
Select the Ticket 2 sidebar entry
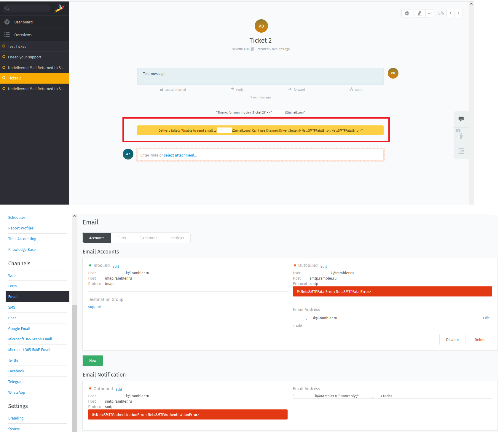pyautogui.click(x=34, y=78)
